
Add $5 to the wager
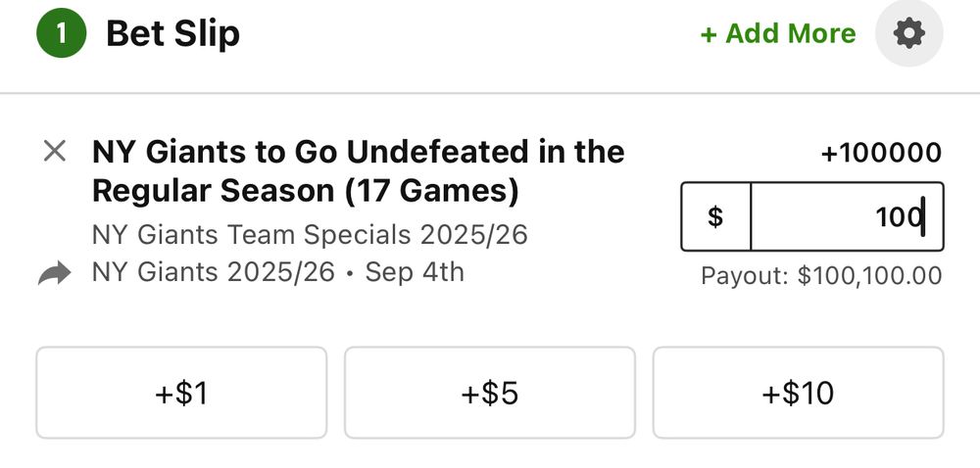point(490,393)
